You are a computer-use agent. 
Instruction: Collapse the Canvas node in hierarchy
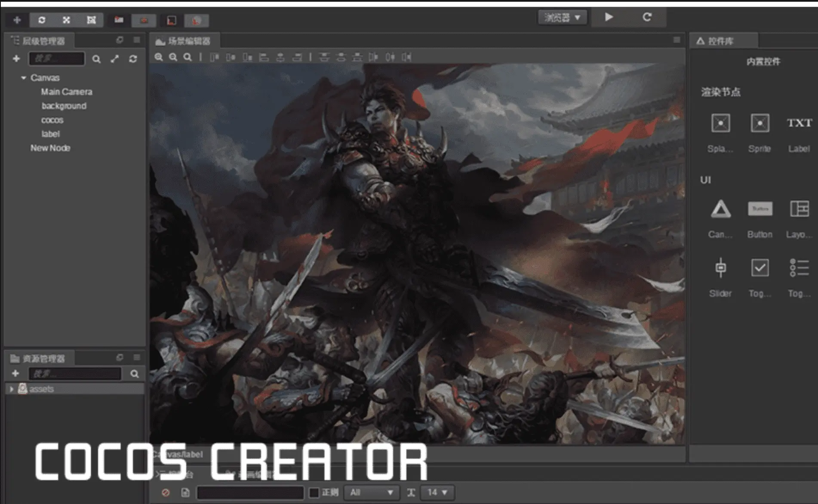(24, 78)
